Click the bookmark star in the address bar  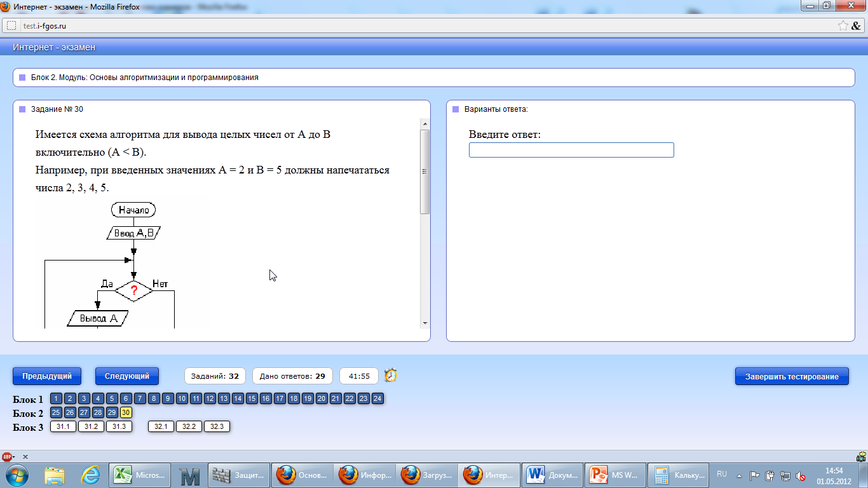[x=843, y=26]
